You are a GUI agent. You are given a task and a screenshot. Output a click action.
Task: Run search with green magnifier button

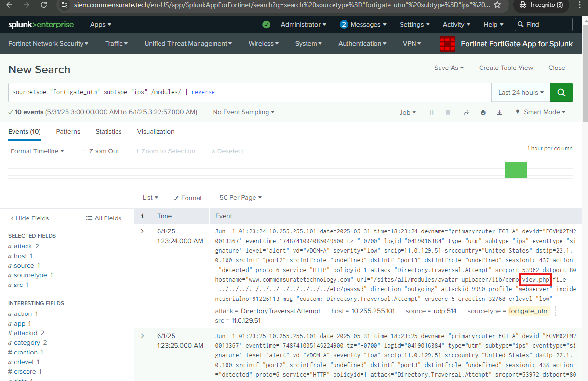tap(561, 93)
